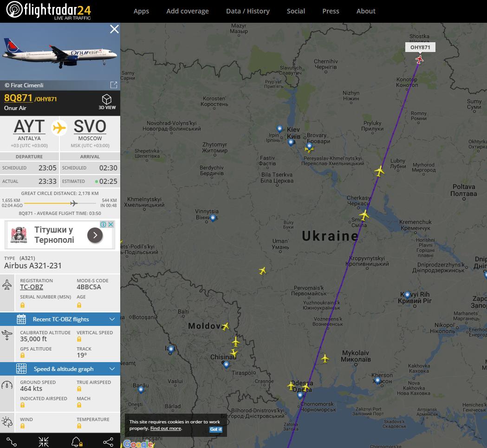Select the red OHY871 aircraft on map
The image size is (487, 448).
pyautogui.click(x=419, y=59)
